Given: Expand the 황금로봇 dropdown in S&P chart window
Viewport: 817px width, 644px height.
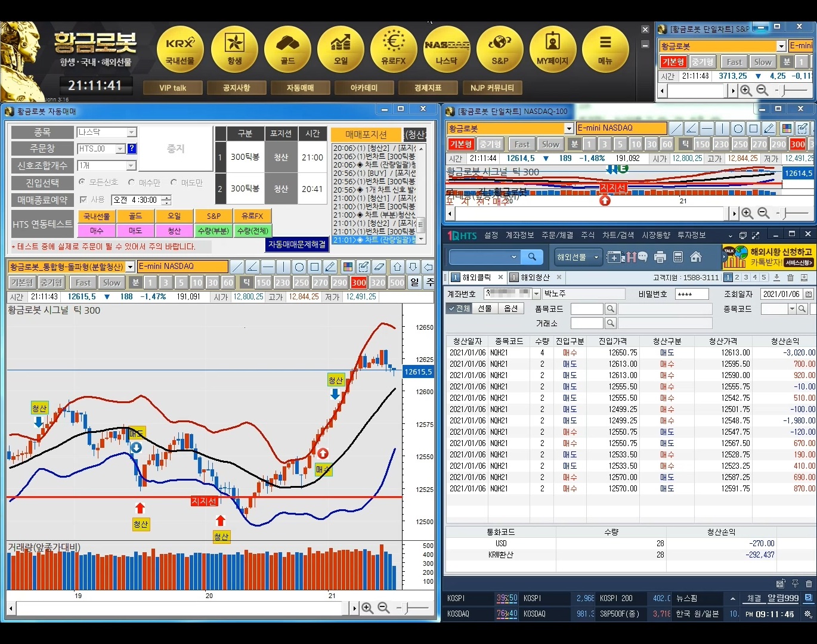Looking at the screenshot, I should pos(781,46).
